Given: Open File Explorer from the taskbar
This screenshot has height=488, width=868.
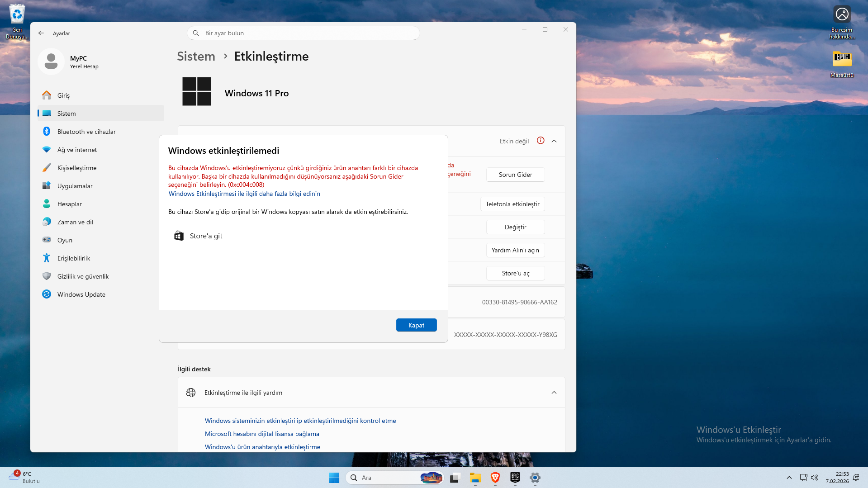Looking at the screenshot, I should (475, 478).
